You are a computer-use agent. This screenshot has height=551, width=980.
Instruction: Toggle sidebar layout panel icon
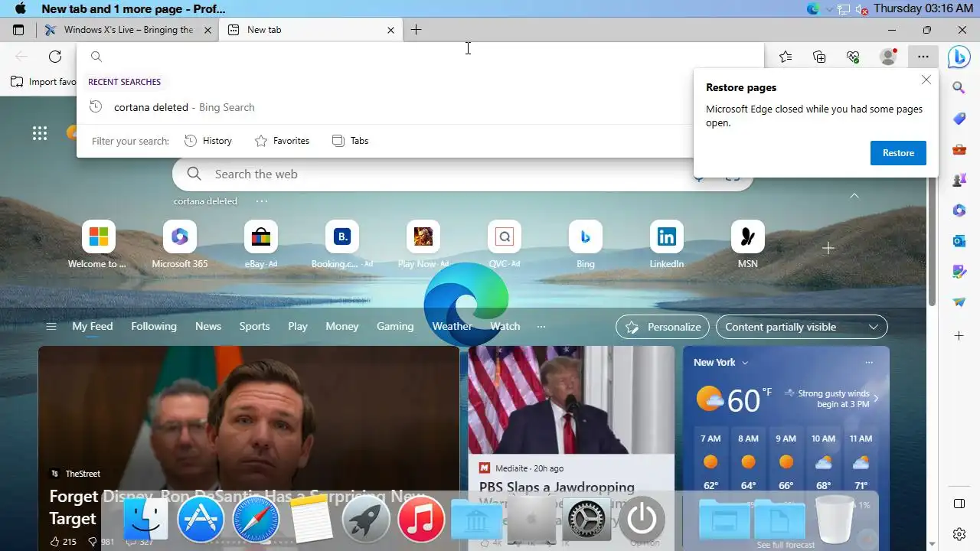[959, 504]
